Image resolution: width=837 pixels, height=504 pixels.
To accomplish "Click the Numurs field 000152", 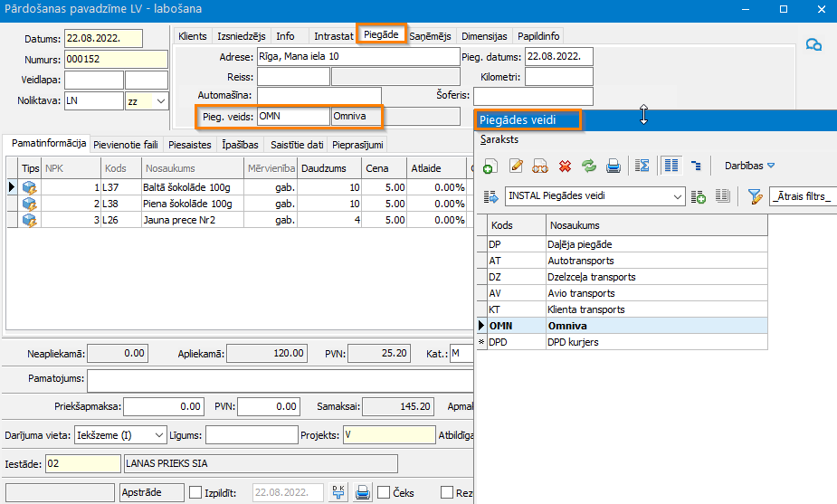I will pos(117,59).
